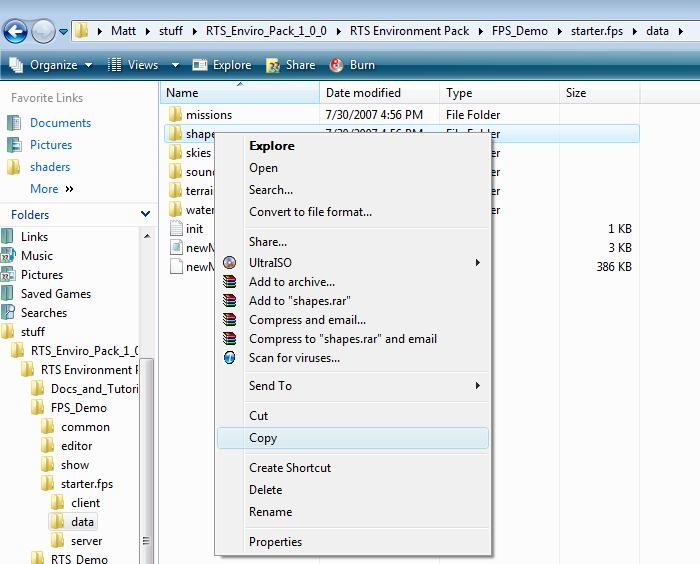
Task: Choose Copy from the context menu
Action: point(263,438)
